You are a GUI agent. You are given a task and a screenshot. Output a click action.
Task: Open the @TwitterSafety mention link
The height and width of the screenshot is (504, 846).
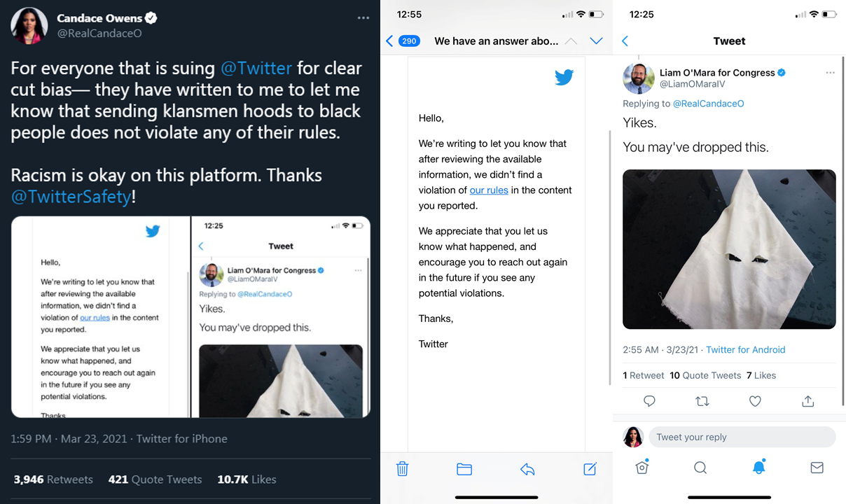point(71,197)
